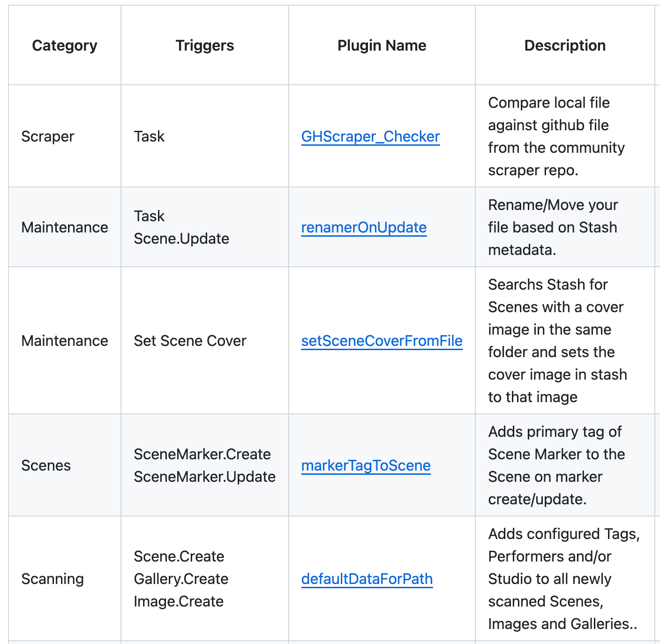This screenshot has width=660, height=644.
Task: Open the markerTagToScene plugin link
Action: click(x=366, y=465)
